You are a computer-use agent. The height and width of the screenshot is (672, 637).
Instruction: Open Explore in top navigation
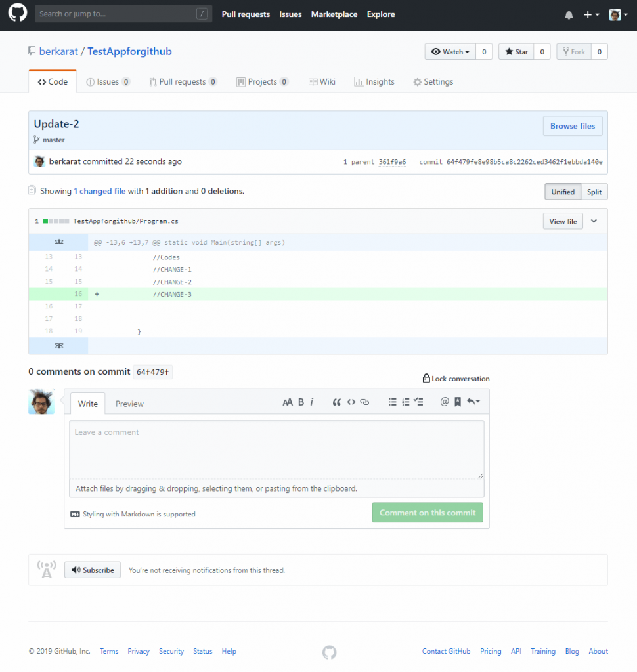[381, 14]
